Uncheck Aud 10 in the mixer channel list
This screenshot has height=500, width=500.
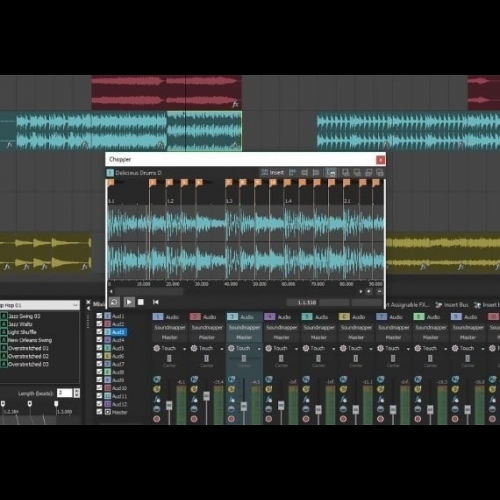coord(99,388)
